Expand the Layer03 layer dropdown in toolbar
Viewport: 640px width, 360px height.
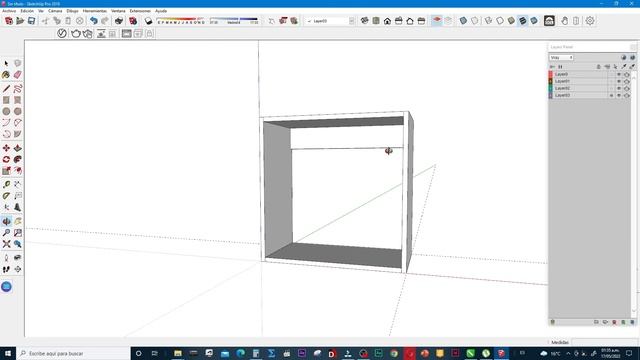click(x=351, y=21)
